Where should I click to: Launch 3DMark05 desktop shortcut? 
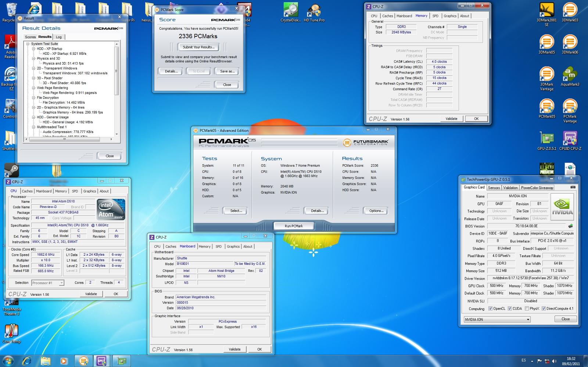pyautogui.click(x=546, y=44)
